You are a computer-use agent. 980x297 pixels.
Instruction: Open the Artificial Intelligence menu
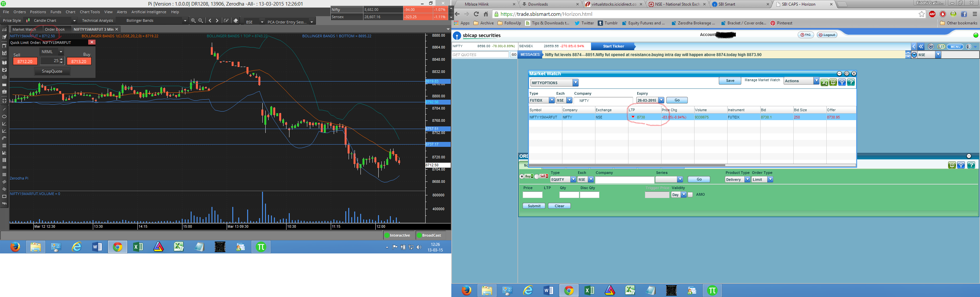pos(149,12)
